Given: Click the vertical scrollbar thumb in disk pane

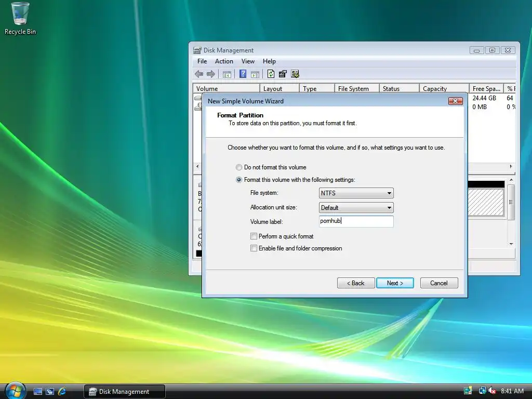Looking at the screenshot, I should tap(511, 202).
